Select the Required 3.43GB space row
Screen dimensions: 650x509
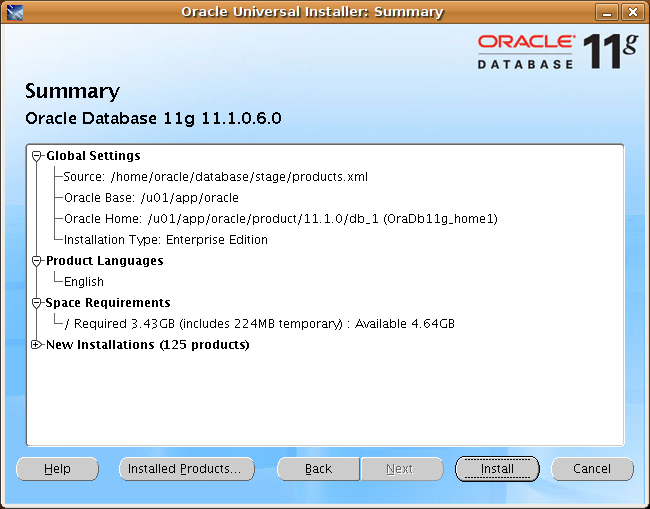pos(260,324)
